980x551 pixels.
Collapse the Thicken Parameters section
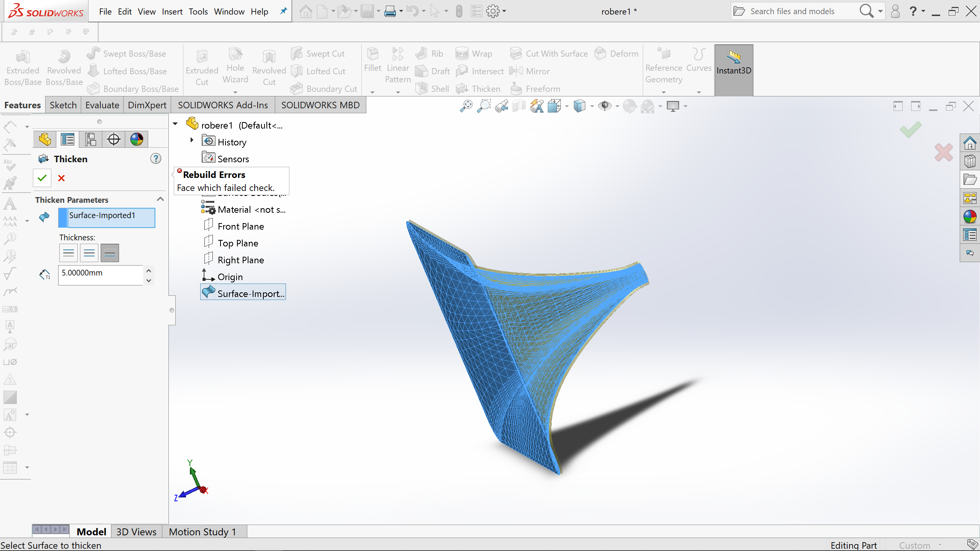pyautogui.click(x=160, y=199)
